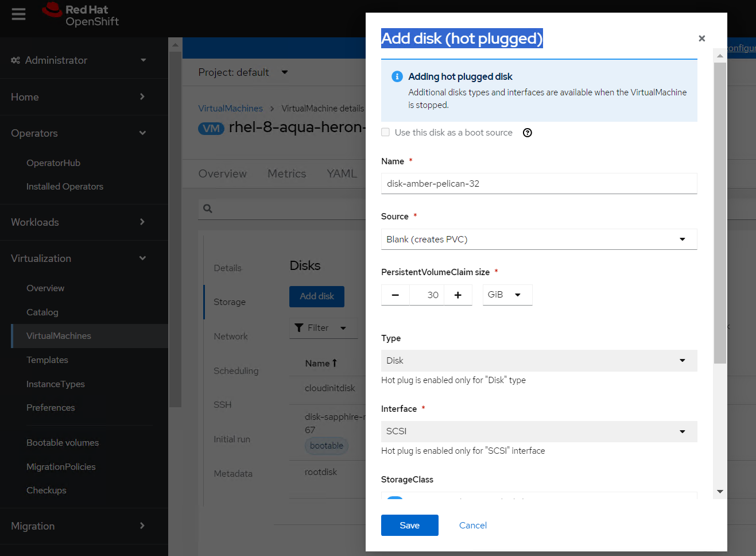This screenshot has height=556, width=756.
Task: Sort by Name column arrow
Action: tap(335, 363)
